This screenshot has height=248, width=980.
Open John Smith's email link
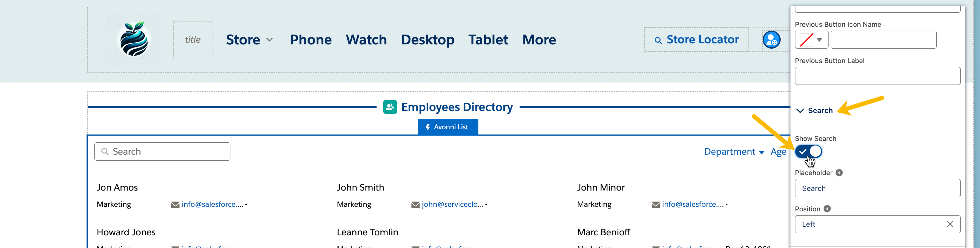(452, 204)
